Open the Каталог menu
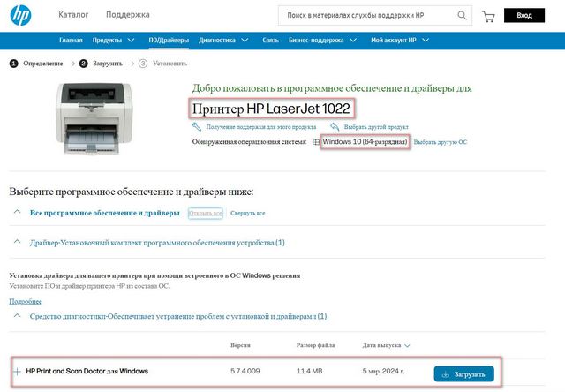The height and width of the screenshot is (392, 565). pos(73,15)
